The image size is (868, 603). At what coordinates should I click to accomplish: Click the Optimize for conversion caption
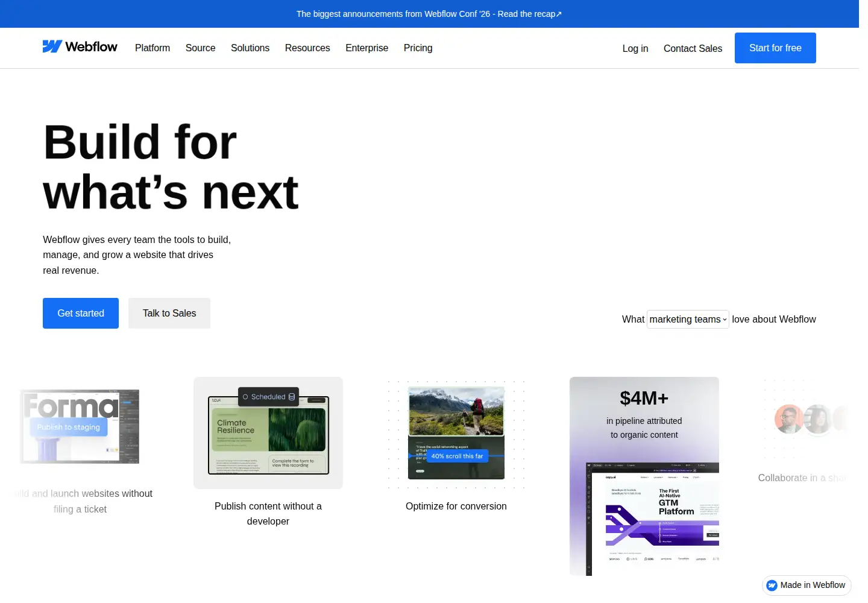pyautogui.click(x=456, y=506)
